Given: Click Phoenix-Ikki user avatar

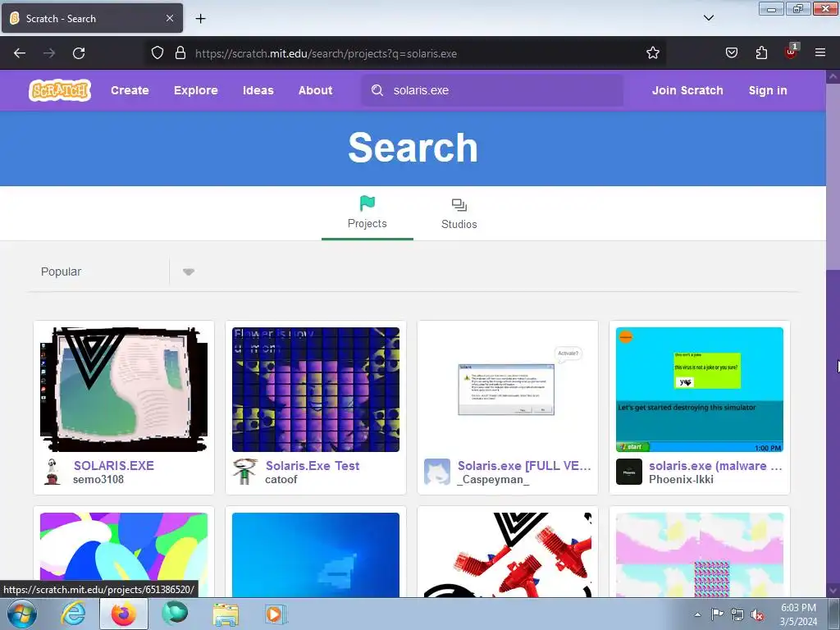Looking at the screenshot, I should [629, 472].
